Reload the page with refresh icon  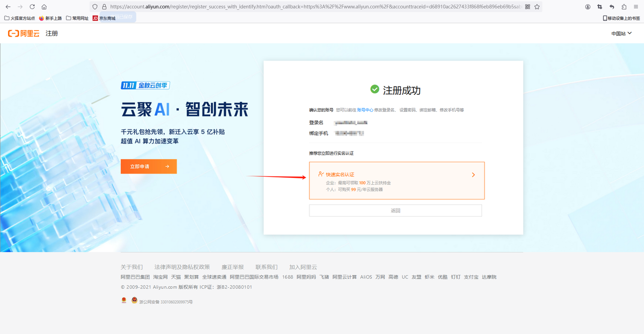tap(32, 7)
